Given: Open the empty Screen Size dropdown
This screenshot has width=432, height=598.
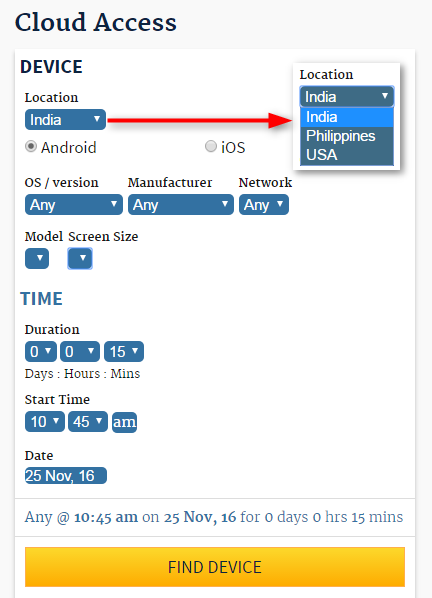Looking at the screenshot, I should pos(80,259).
